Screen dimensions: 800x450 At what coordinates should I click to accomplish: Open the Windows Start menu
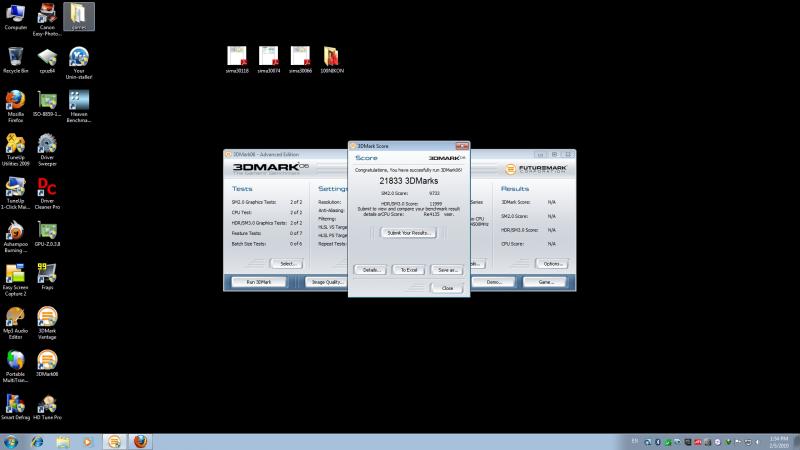coord(10,442)
